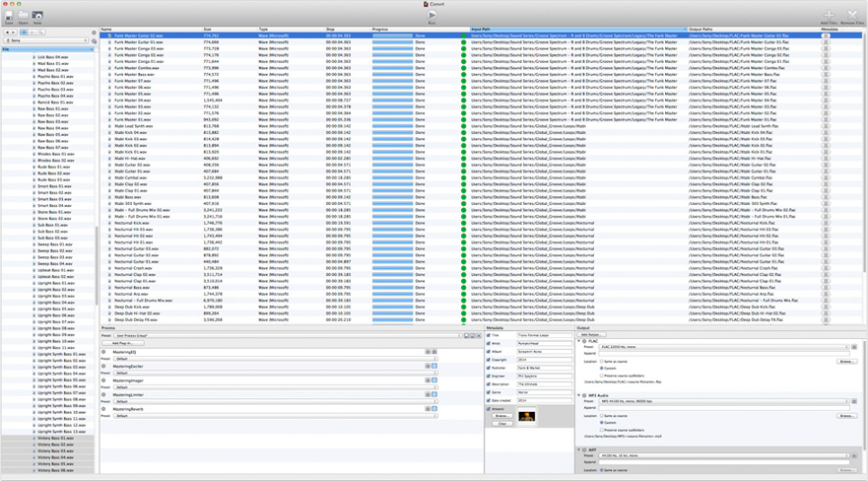This screenshot has height=481, width=868.
Task: Clear the artwork image
Action: pos(502,424)
